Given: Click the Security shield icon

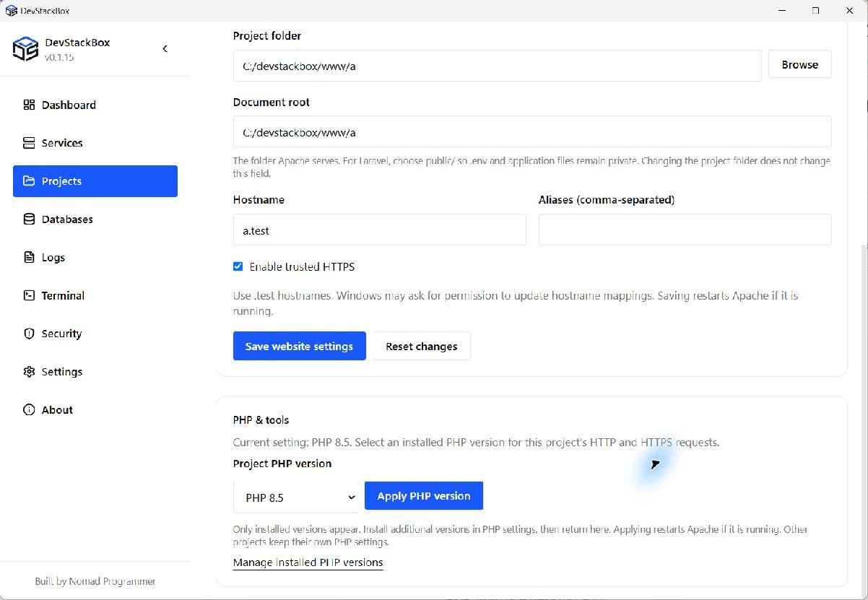Looking at the screenshot, I should [x=29, y=334].
